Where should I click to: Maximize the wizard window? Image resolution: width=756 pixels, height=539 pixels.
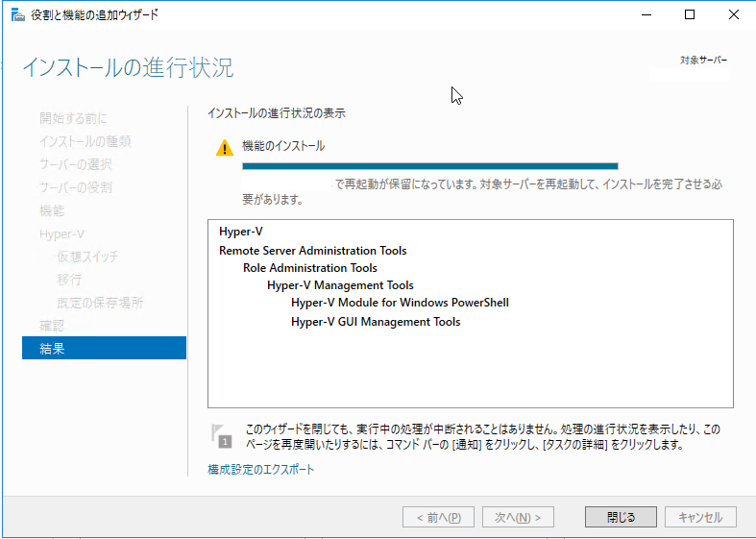point(690,15)
